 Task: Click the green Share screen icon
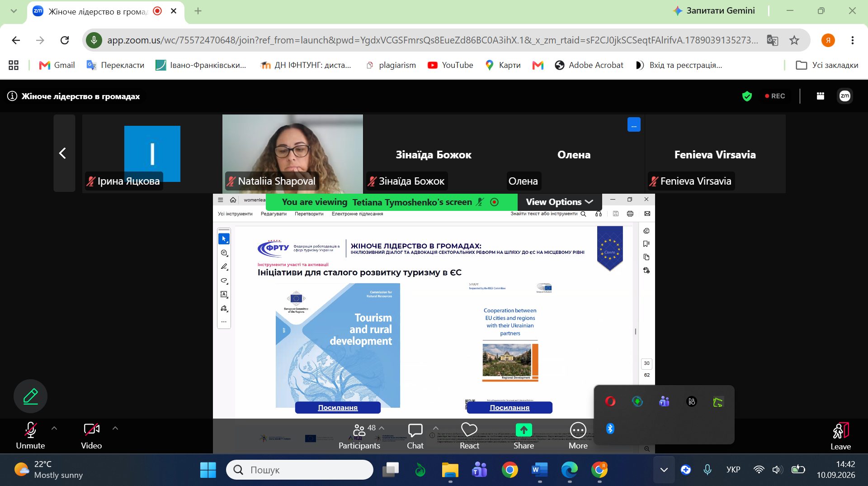[x=524, y=429]
